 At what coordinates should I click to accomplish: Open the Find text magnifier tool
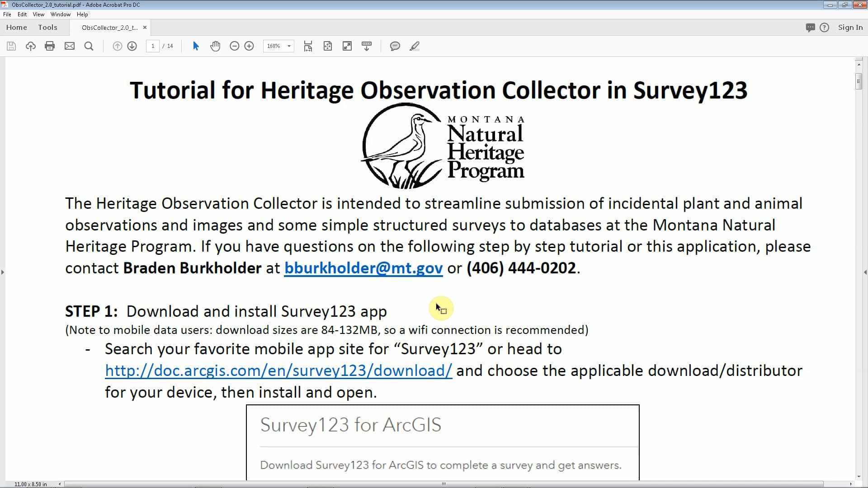89,46
